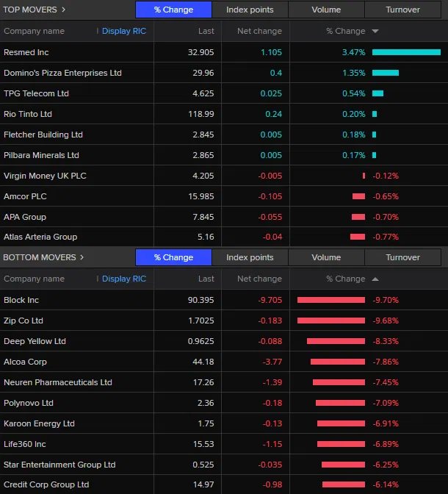Sort Top Movers by Company name
448x494 pixels.
34,31
